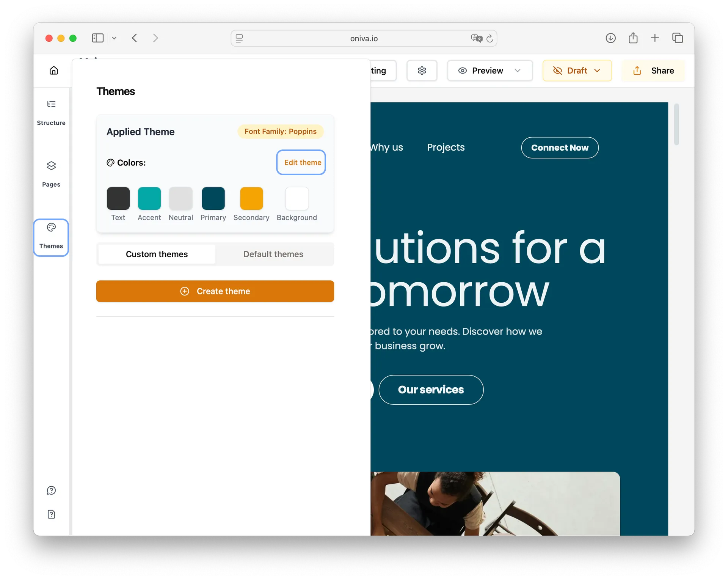Expand the sidebar options chevron in Safari toolbar
The image size is (728, 580).
114,38
